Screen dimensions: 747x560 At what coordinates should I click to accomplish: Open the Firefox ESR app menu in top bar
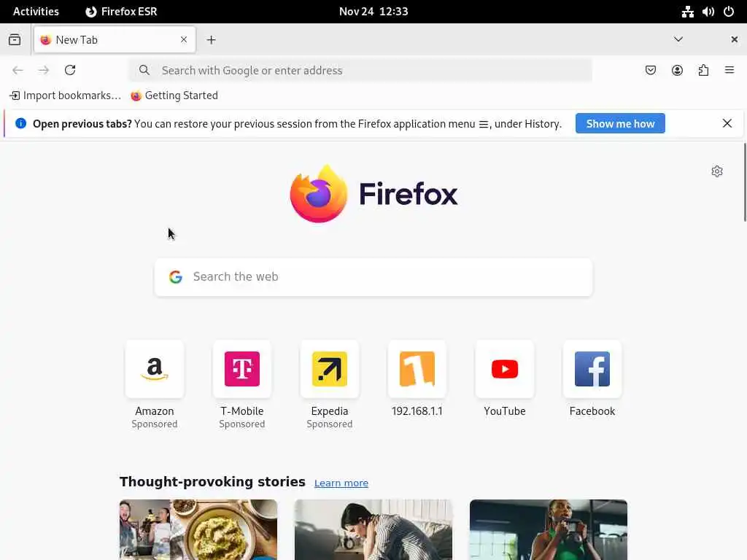pos(122,12)
